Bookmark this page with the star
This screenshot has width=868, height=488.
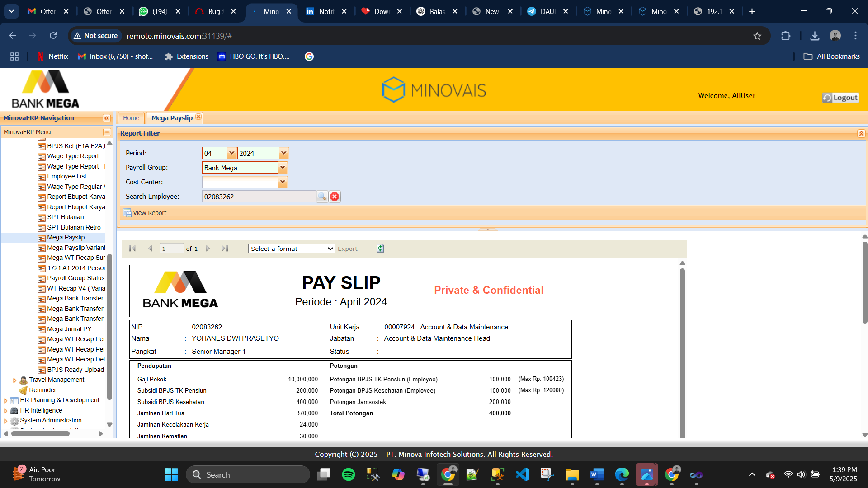[x=757, y=36]
